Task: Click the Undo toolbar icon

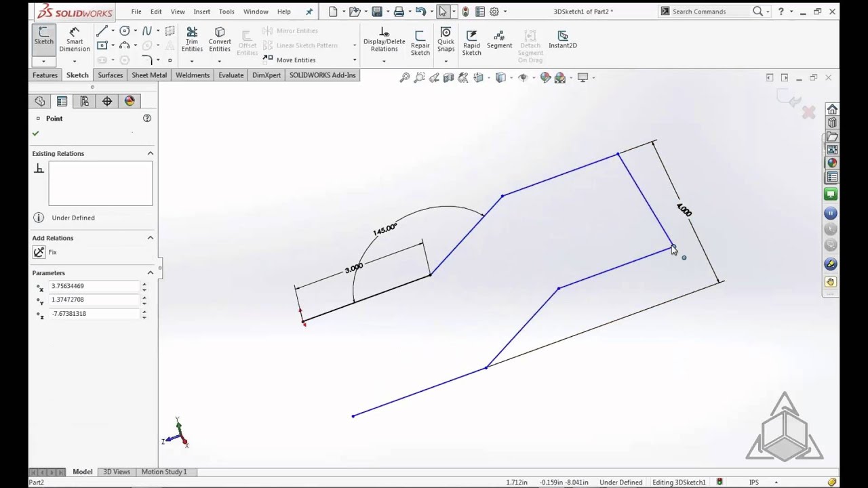Action: (x=420, y=12)
